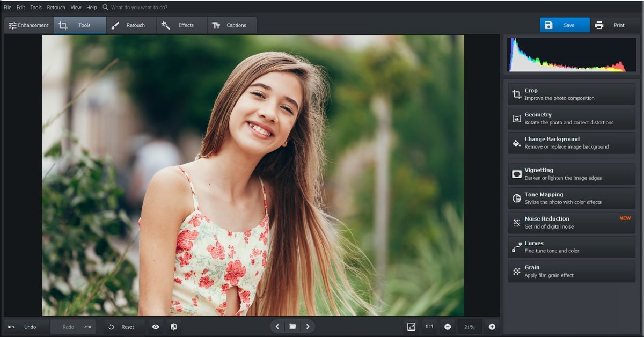This screenshot has height=337, width=644.
Task: Click the 'NEW' badge on Noise Reduction
Action: tap(625, 218)
